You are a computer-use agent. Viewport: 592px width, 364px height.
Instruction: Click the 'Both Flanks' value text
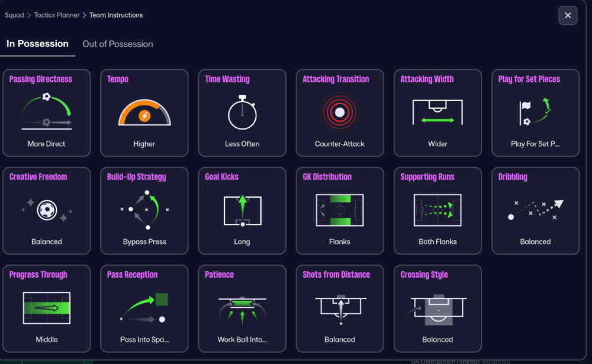coord(437,241)
